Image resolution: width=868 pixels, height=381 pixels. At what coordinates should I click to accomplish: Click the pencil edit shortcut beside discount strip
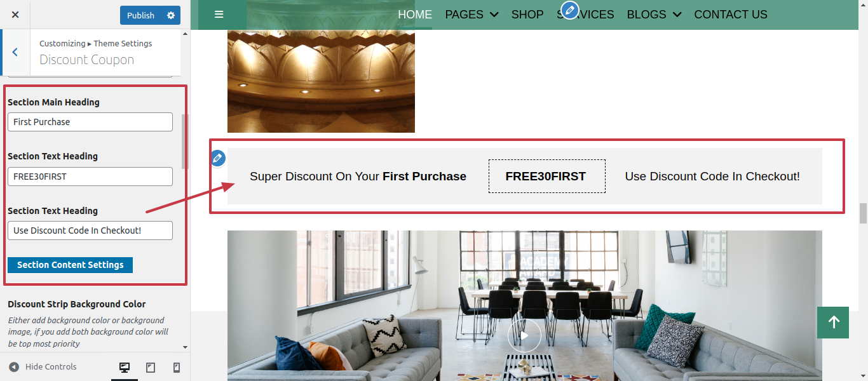click(x=218, y=157)
